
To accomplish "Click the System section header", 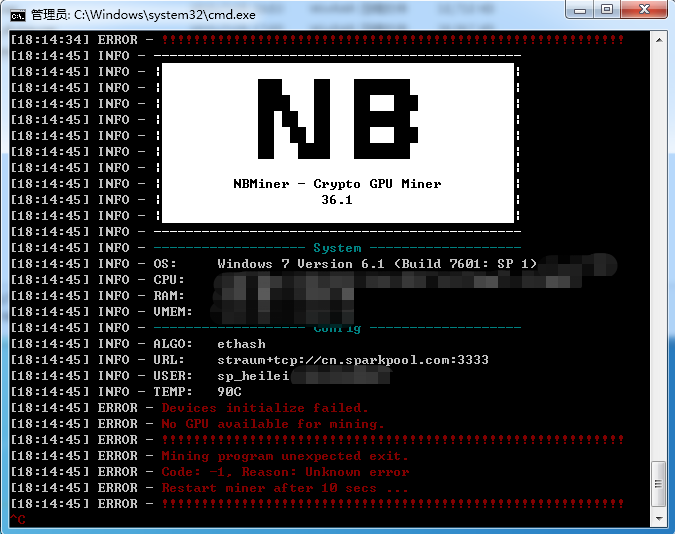I will (337, 248).
